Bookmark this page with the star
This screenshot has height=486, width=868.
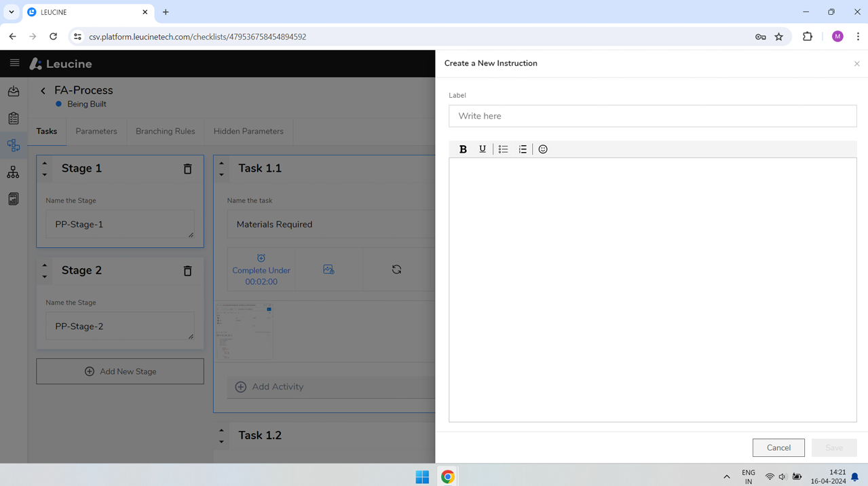(779, 37)
